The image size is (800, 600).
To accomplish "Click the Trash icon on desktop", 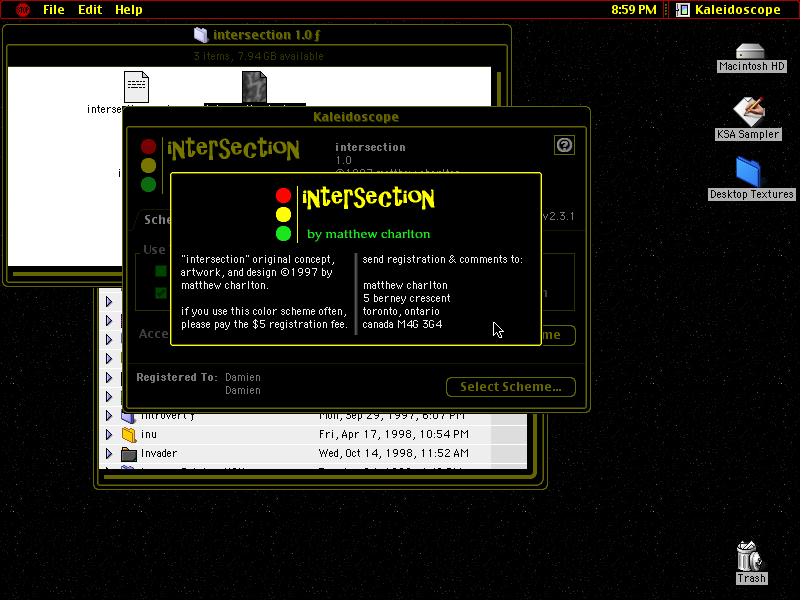I will click(749, 556).
